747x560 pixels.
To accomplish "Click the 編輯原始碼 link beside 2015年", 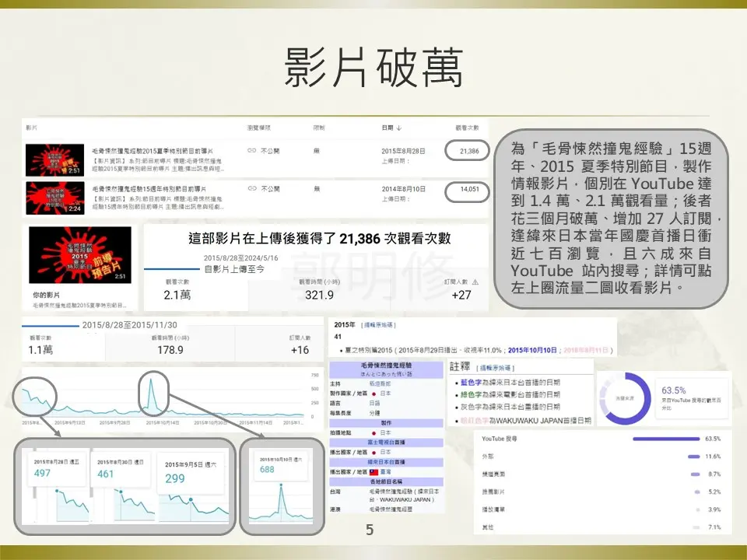I will coord(379,325).
